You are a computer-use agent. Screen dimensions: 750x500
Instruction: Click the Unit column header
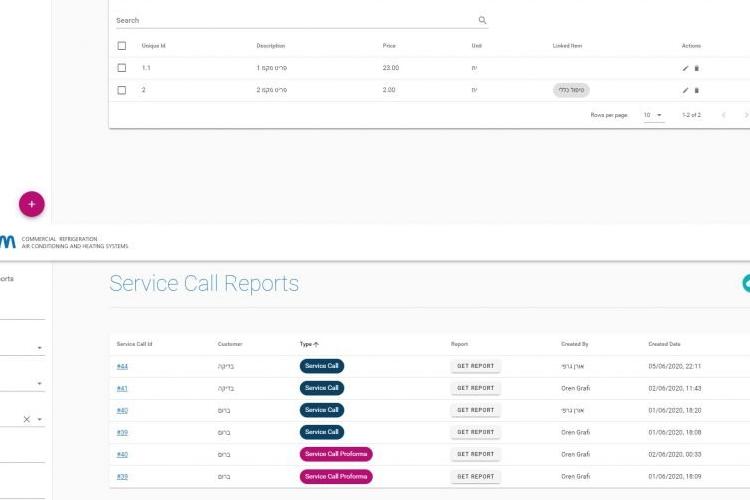pos(476,46)
